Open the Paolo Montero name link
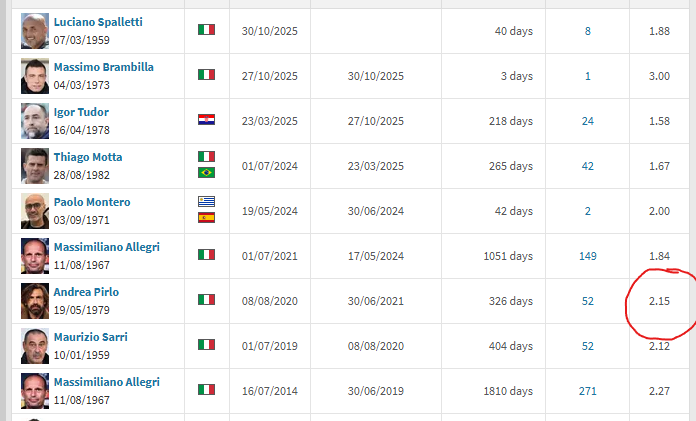Viewport: 696px width, 421px height. 92,202
